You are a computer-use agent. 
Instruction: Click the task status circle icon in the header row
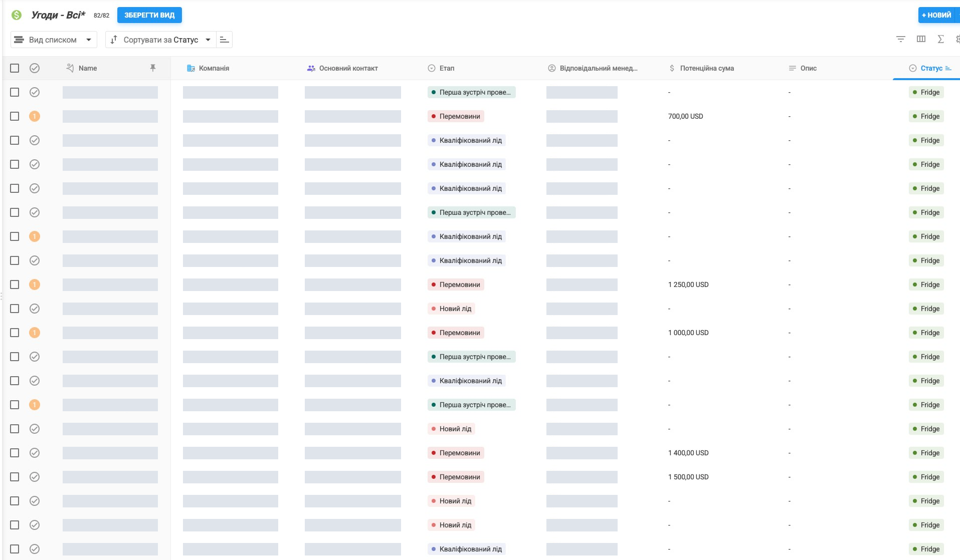pos(35,68)
